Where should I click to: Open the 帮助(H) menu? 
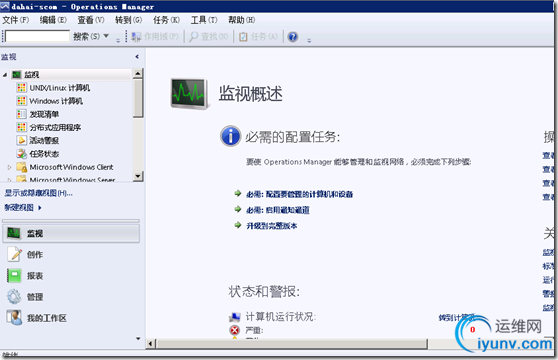(242, 20)
